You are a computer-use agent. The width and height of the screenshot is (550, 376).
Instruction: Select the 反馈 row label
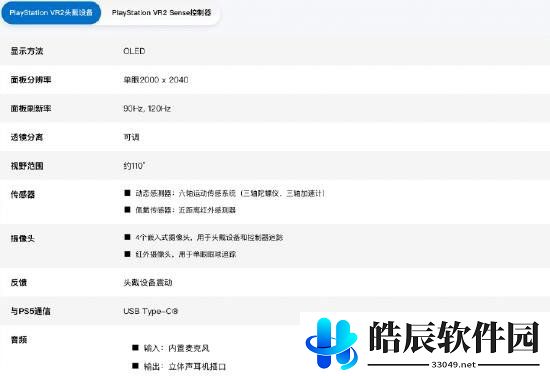19,283
